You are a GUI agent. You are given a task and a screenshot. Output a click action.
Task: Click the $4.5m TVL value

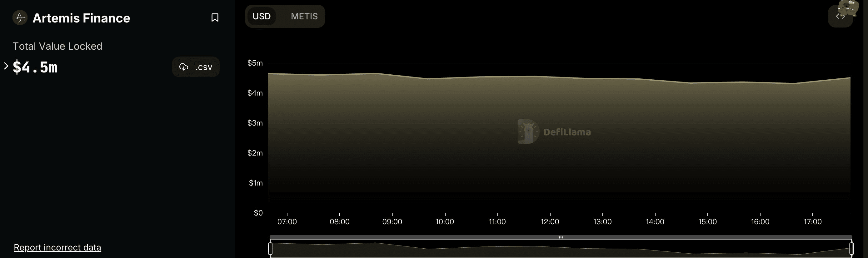35,67
